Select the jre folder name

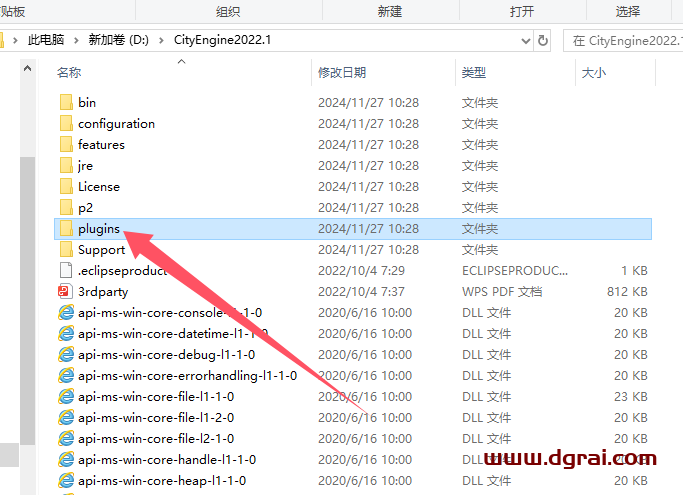(85, 166)
